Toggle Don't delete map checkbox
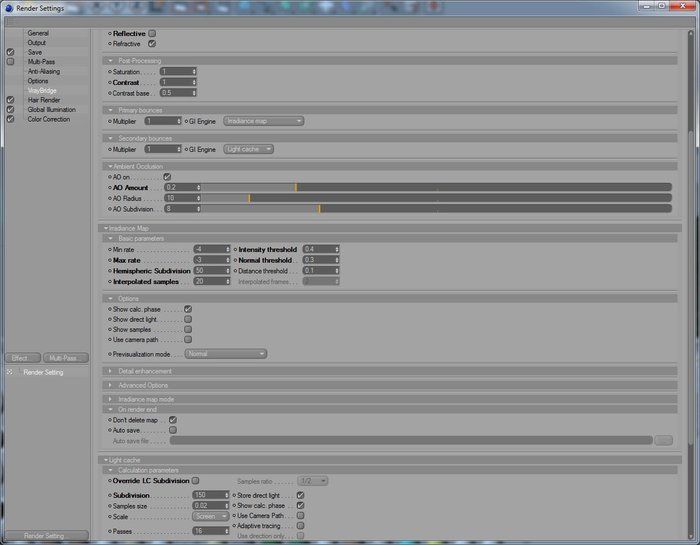This screenshot has height=545, width=700. 173,420
